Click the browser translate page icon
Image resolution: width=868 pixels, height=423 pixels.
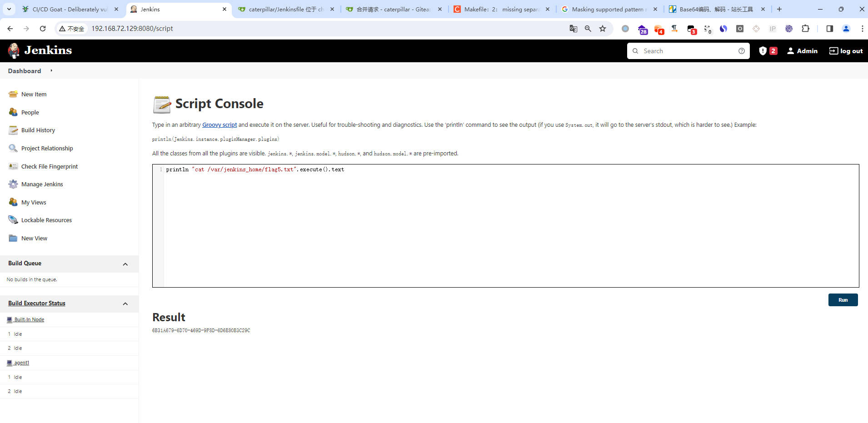[574, 29]
